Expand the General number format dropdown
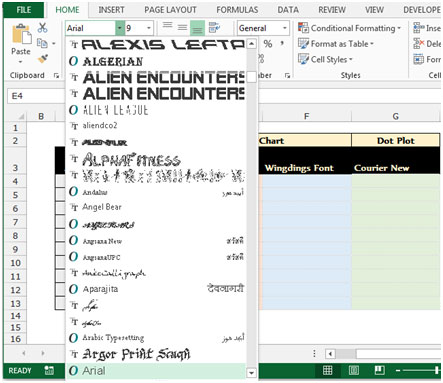443x383 pixels. tap(284, 28)
